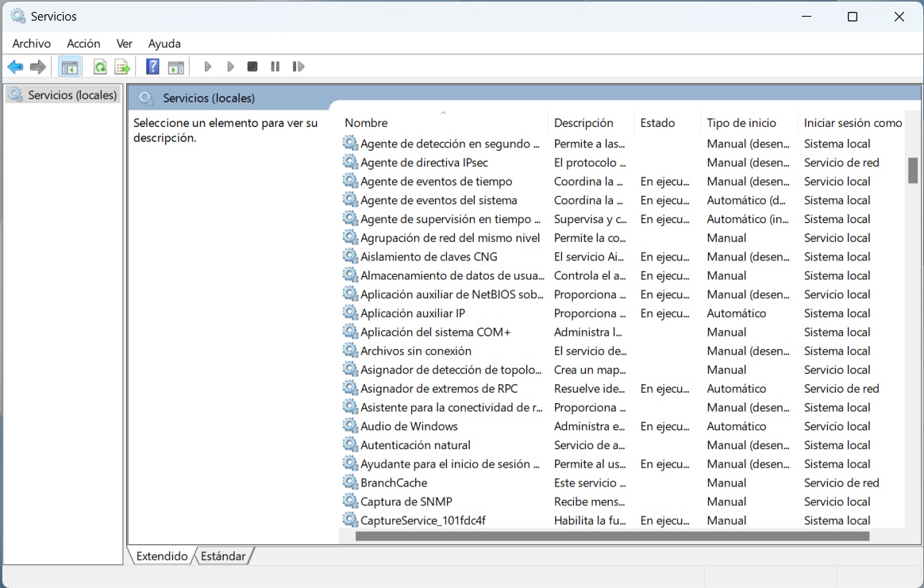924x588 pixels.
Task: Click the gear icon of Autenticación natural
Action: coord(350,444)
